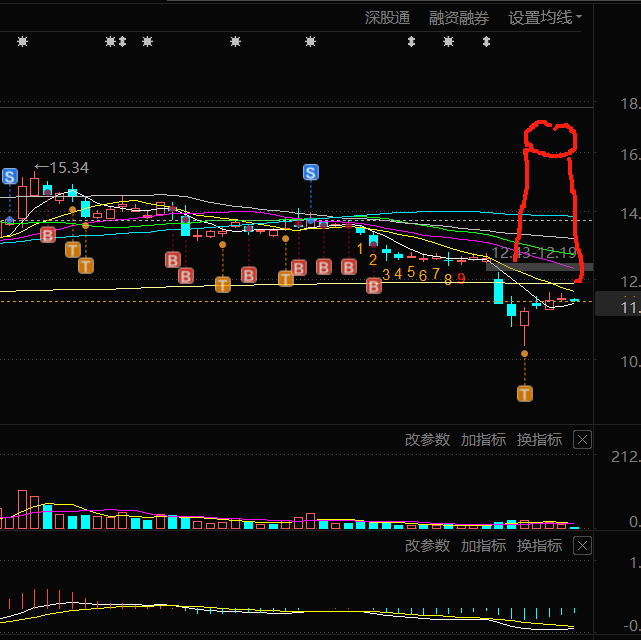Click the rightmost double-arrow event marker
Viewport: 641px width, 640px height.
click(x=486, y=41)
